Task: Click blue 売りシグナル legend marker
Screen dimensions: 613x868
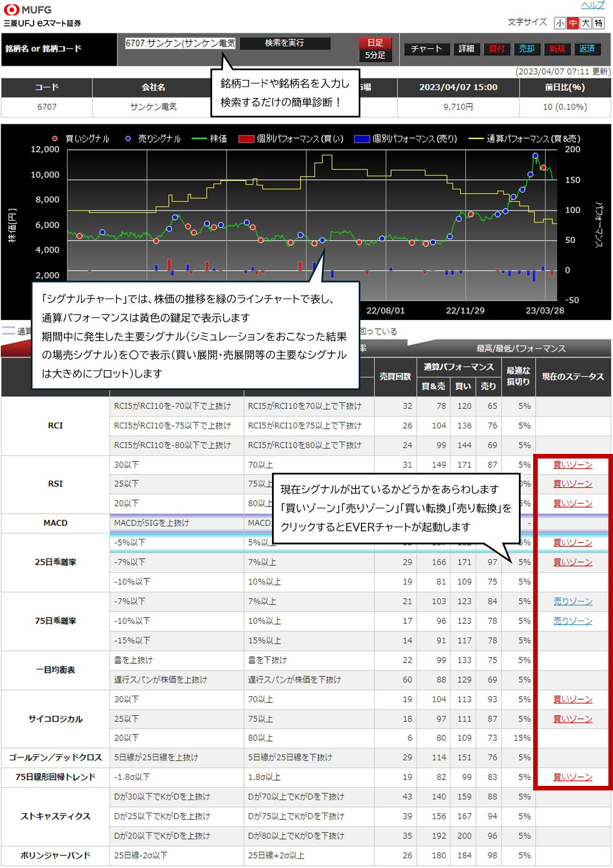Action: click(x=128, y=139)
